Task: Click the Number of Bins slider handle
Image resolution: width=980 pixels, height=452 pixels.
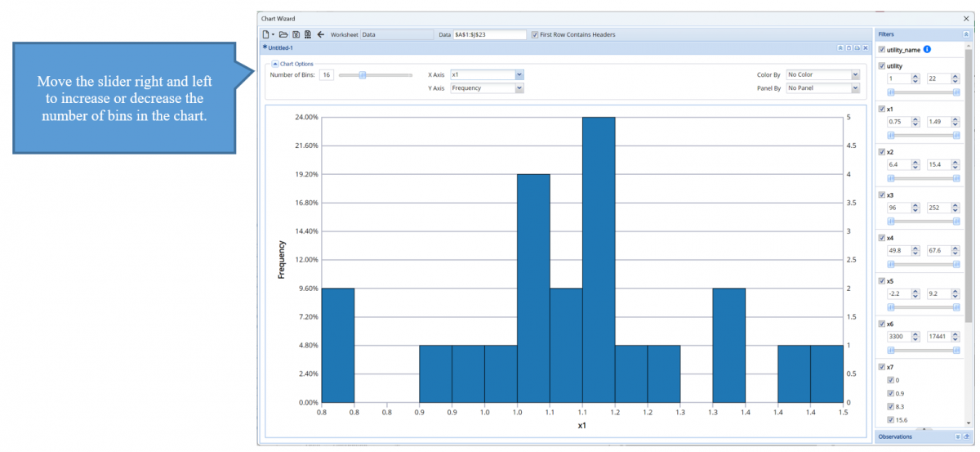Action: [x=362, y=75]
